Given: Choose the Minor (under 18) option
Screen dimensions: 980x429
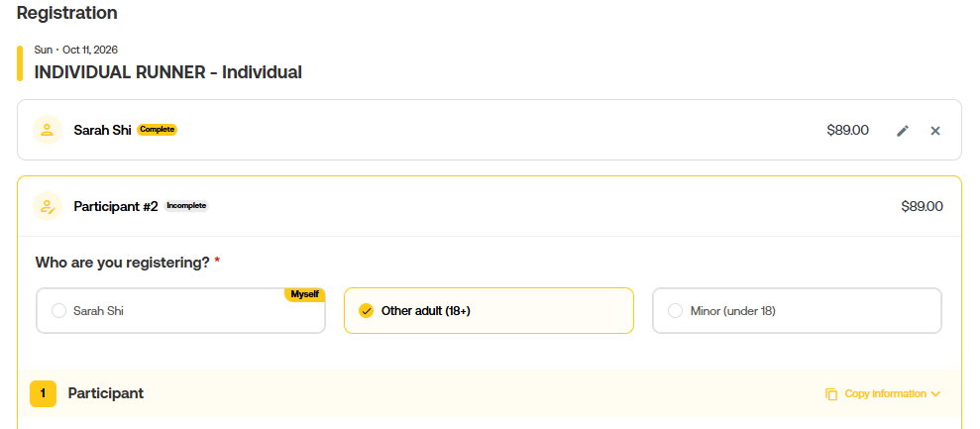Looking at the screenshot, I should pyautogui.click(x=676, y=311).
